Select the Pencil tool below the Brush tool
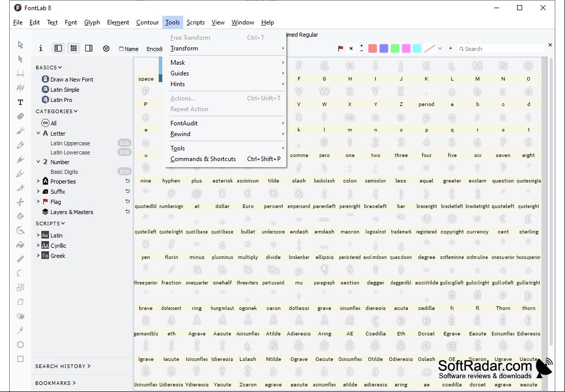 [x=20, y=145]
